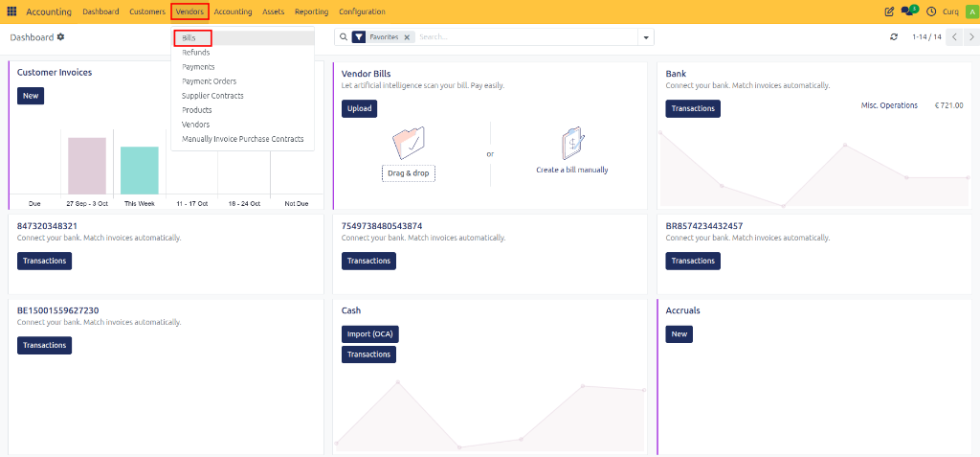Click the Drag & drop box
Viewport: 980px width, 457px height.
click(x=408, y=173)
